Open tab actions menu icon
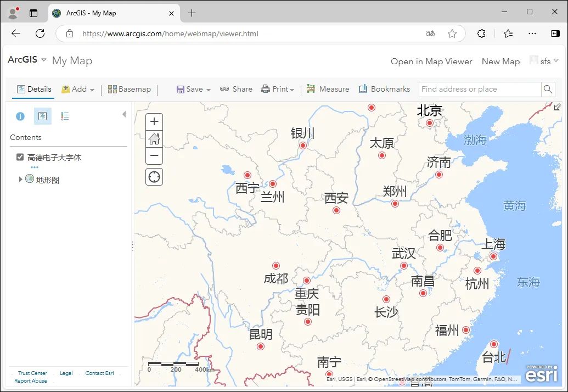 tap(33, 13)
